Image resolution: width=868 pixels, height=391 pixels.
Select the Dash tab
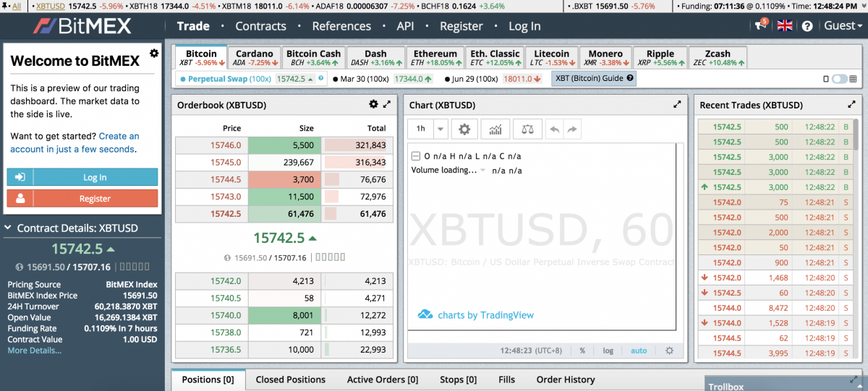(x=375, y=58)
